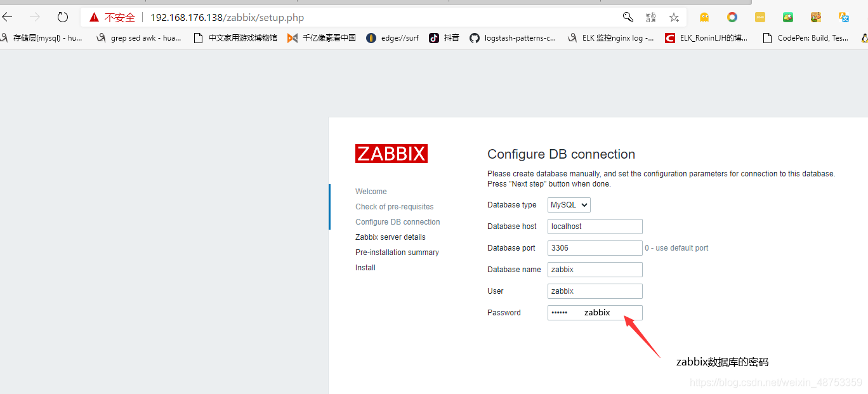Open the 千亿像素看中国 bookmark
Screen dimensions: 868x394
pos(322,38)
